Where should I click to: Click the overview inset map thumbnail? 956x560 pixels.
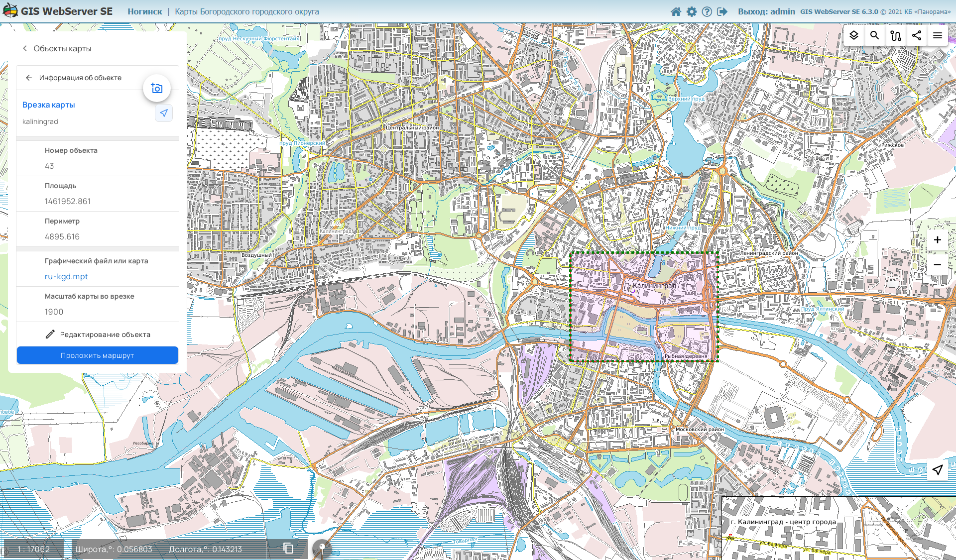(x=838, y=528)
